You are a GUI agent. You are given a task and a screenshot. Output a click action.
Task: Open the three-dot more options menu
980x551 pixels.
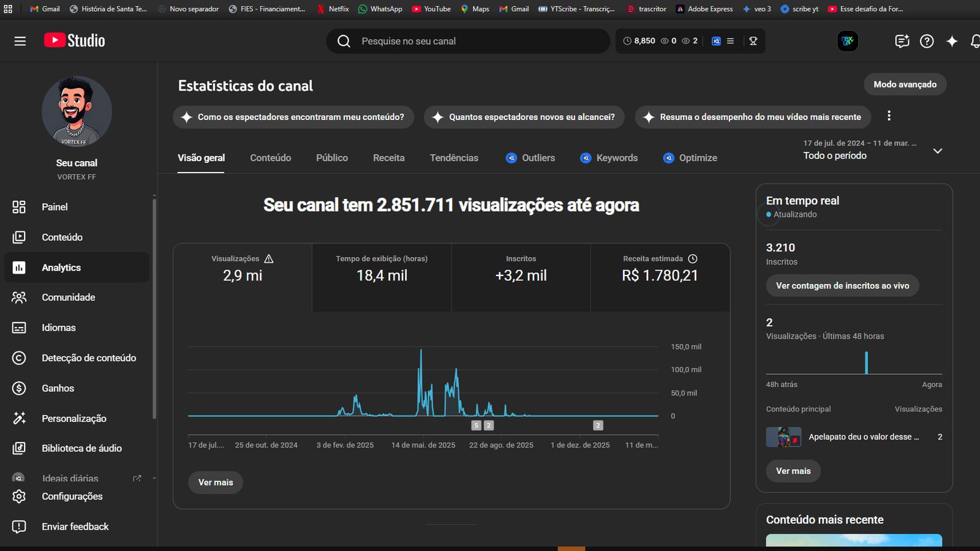889,116
